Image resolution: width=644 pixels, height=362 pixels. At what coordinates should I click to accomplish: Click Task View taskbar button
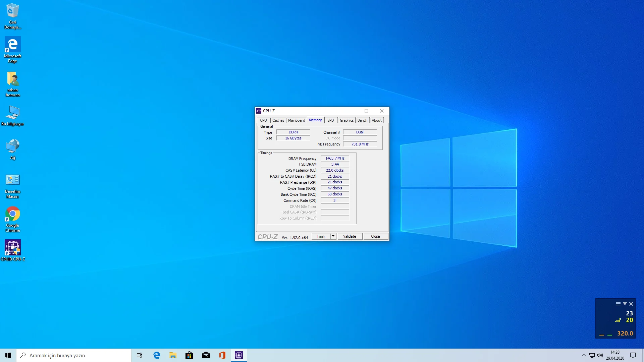click(140, 355)
